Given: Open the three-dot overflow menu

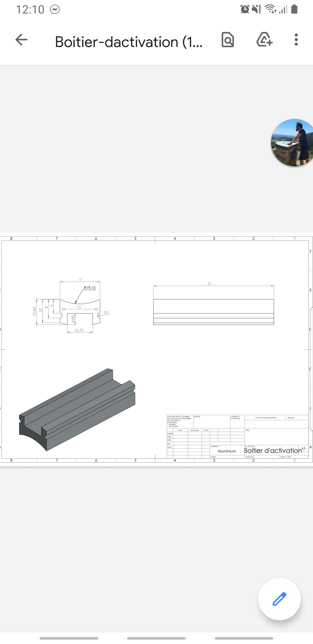Looking at the screenshot, I should 296,40.
